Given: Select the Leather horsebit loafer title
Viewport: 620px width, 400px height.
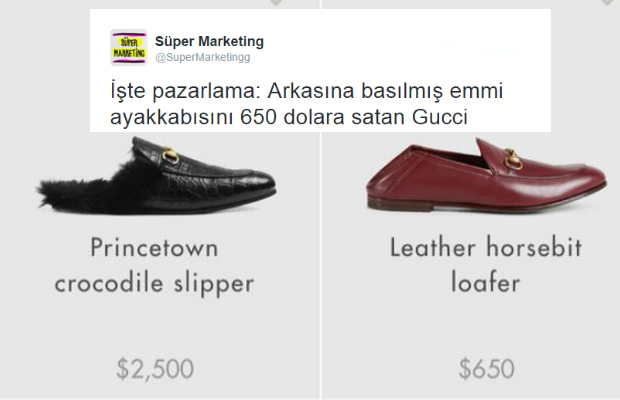Looking at the screenshot, I should coord(486,265).
